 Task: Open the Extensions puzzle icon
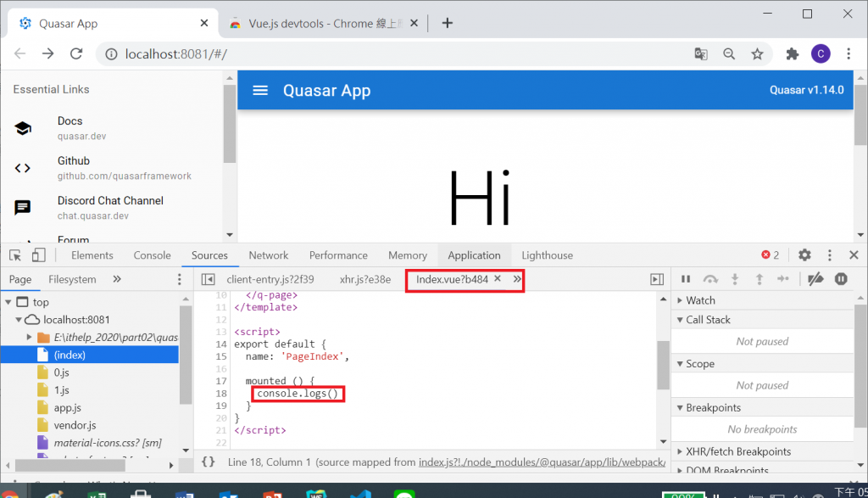point(793,53)
